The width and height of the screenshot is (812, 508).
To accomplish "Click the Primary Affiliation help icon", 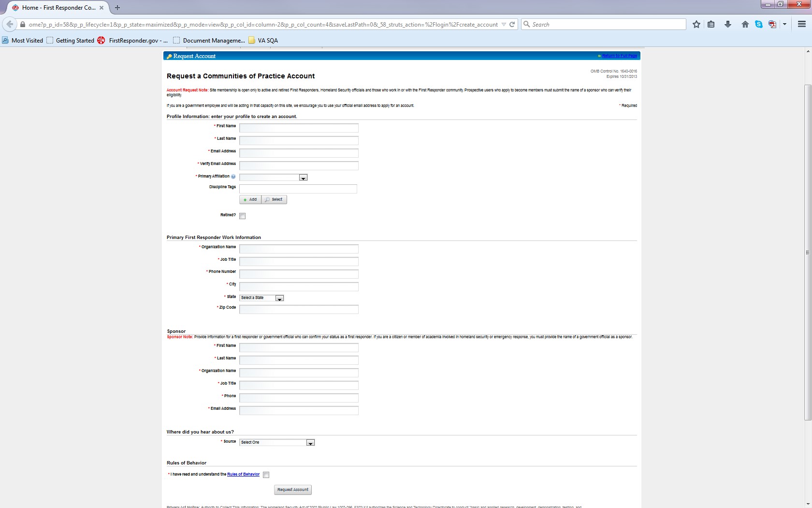I will (233, 177).
